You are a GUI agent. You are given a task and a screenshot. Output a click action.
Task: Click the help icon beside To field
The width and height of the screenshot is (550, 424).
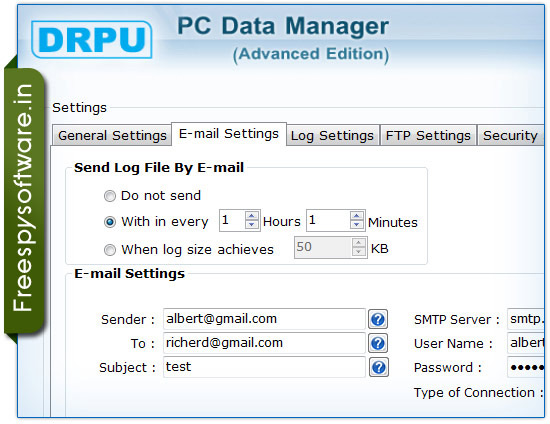click(x=378, y=343)
